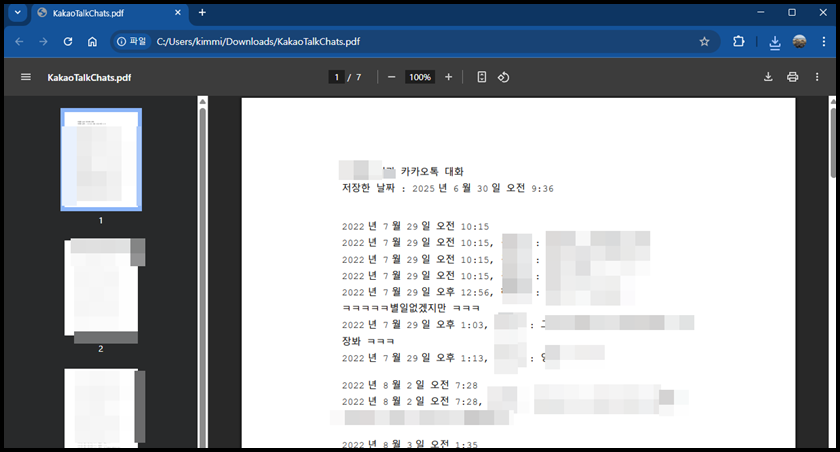Click 'ㅋㅋㅋㅋㅋ별일없겠지만 ㅋㅋㅋ' message text
Image resolution: width=840 pixels, height=452 pixels.
tap(411, 308)
